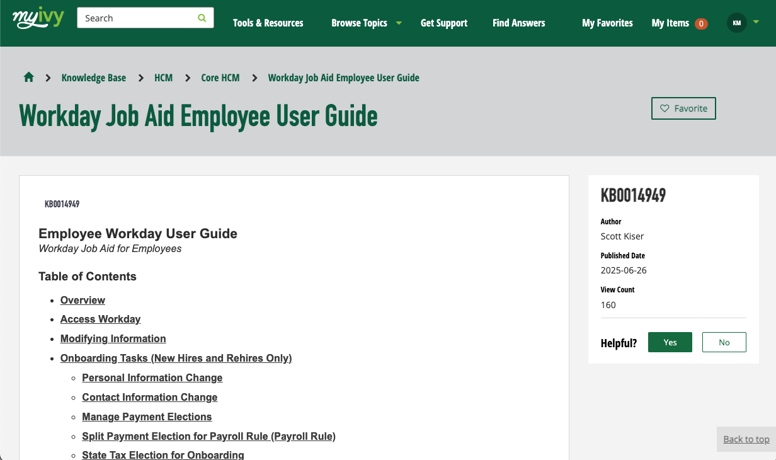Image resolution: width=776 pixels, height=460 pixels.
Task: Open the KM user avatar
Action: [x=736, y=23]
